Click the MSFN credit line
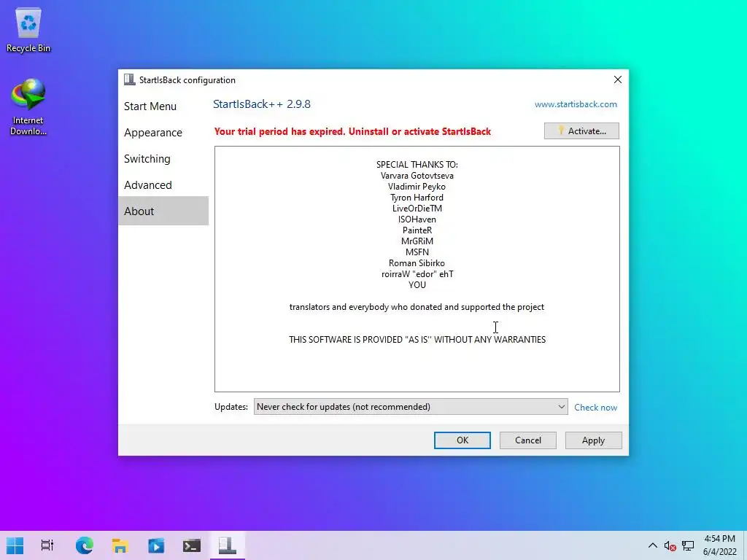Image resolution: width=747 pixels, height=560 pixels. [417, 252]
